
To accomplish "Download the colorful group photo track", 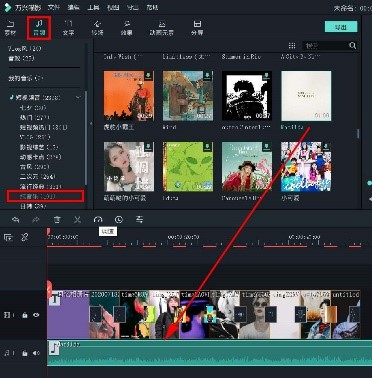I will tap(326, 147).
